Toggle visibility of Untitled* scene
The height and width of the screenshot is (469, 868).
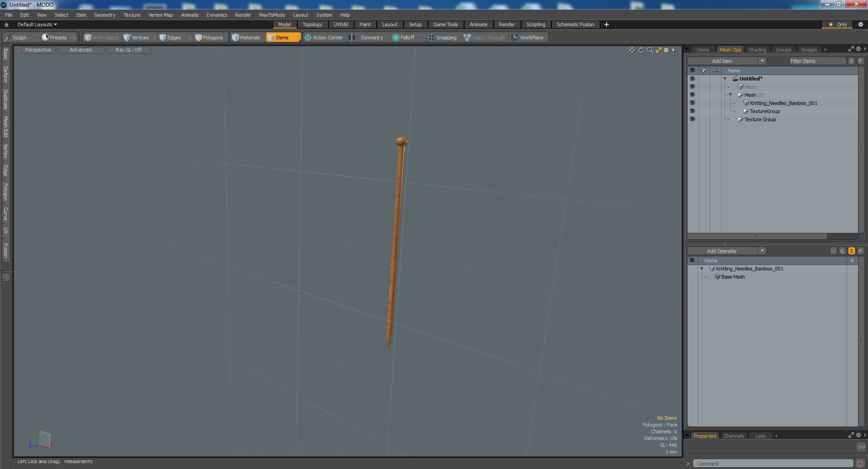[692, 79]
